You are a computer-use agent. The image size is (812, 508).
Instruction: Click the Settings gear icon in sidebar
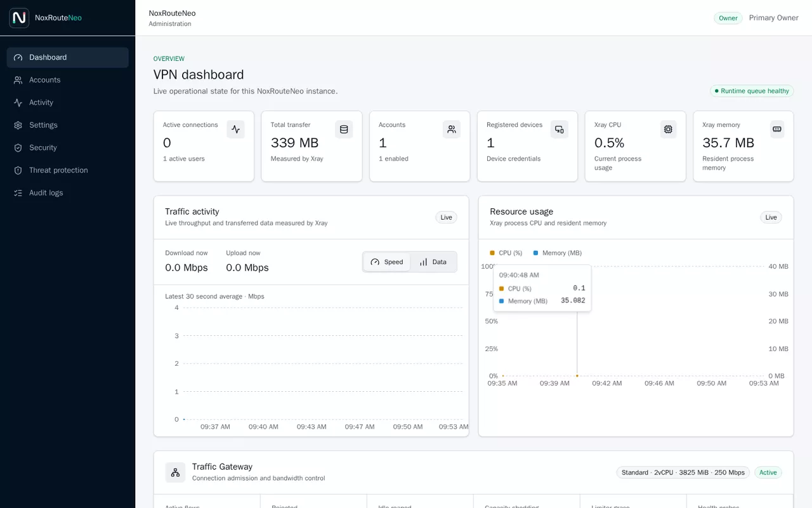tap(18, 125)
